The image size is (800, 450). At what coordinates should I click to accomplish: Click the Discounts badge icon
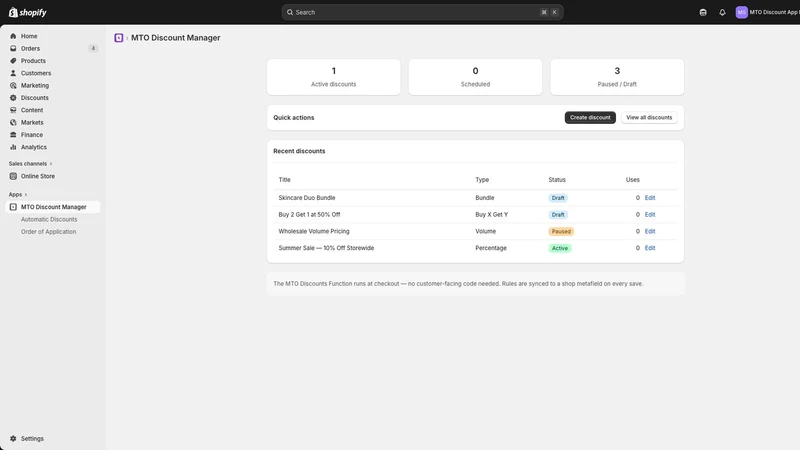[13, 97]
